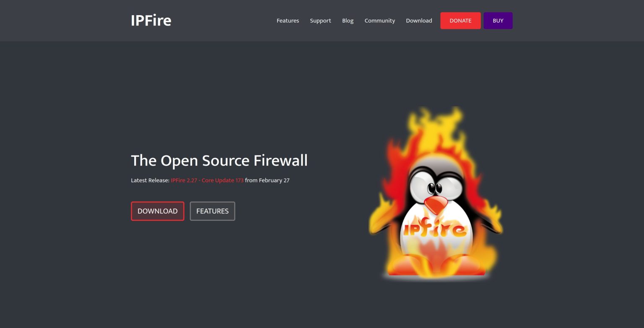This screenshot has width=644, height=328.
Task: Click the IPFire logo in the header
Action: pyautogui.click(x=151, y=21)
